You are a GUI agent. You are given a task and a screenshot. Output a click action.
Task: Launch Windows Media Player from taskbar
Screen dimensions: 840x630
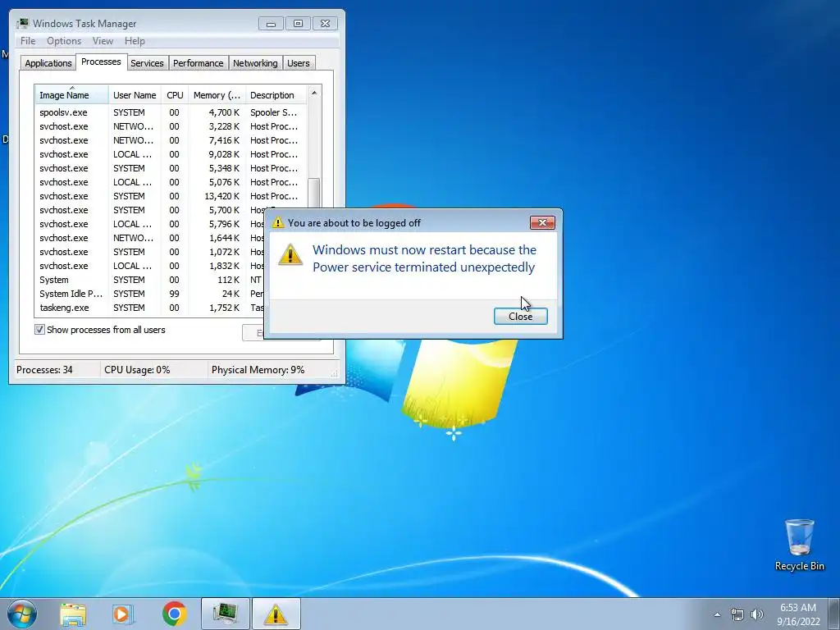tap(123, 614)
